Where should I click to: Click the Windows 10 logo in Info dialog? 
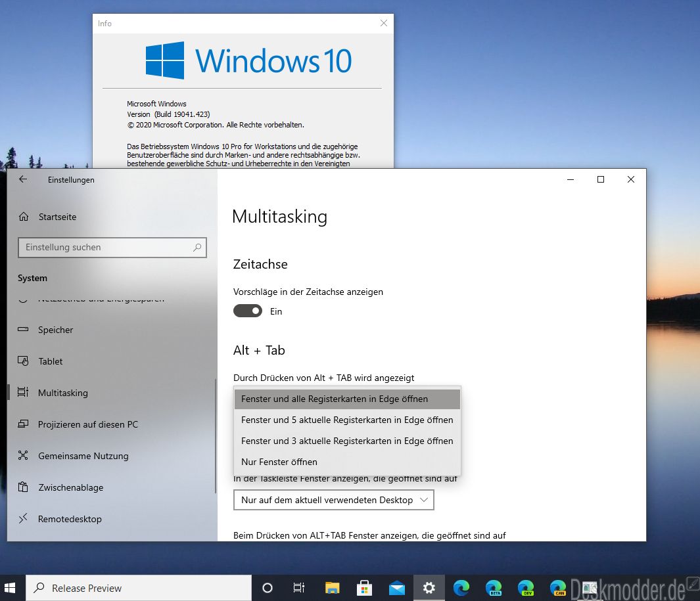pyautogui.click(x=248, y=60)
